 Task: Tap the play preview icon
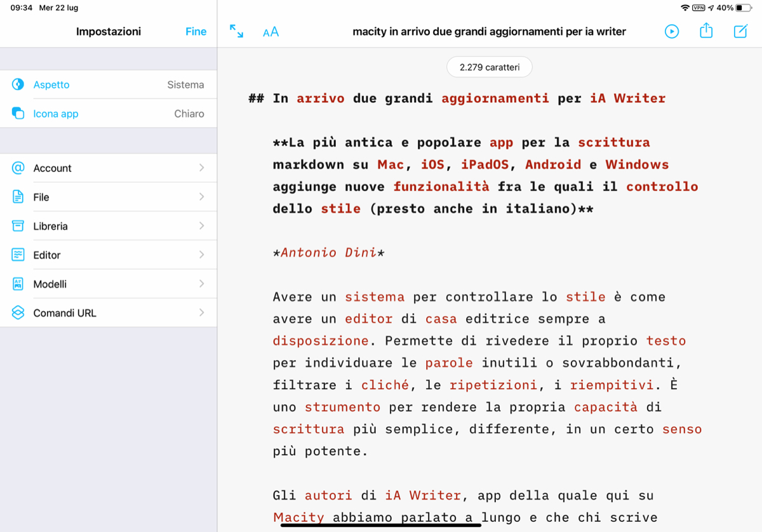coord(672,31)
